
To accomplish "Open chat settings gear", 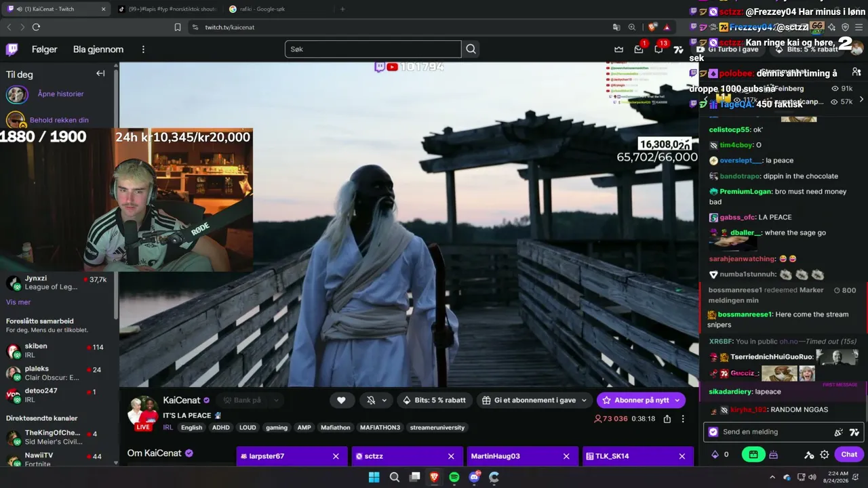I will point(825,455).
